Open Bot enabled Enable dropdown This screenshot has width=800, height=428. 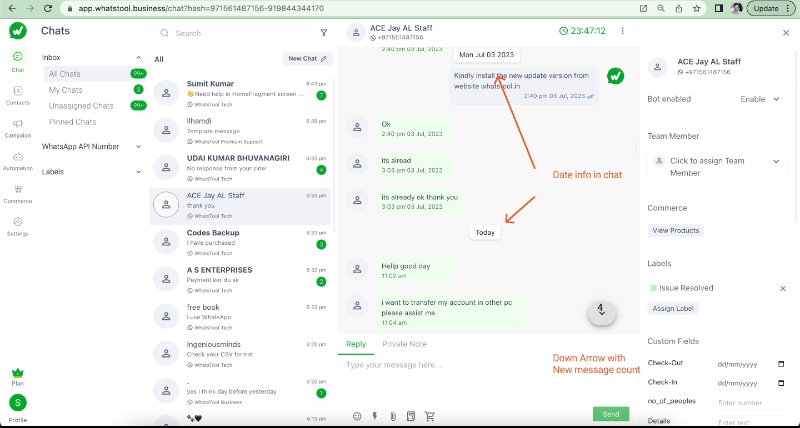[760, 100]
